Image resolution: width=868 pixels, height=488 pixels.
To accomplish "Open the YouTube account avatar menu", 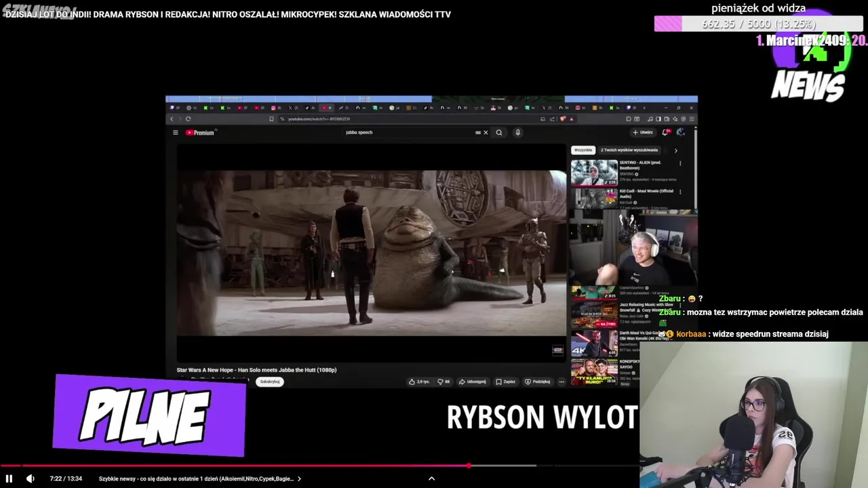I will point(681,132).
